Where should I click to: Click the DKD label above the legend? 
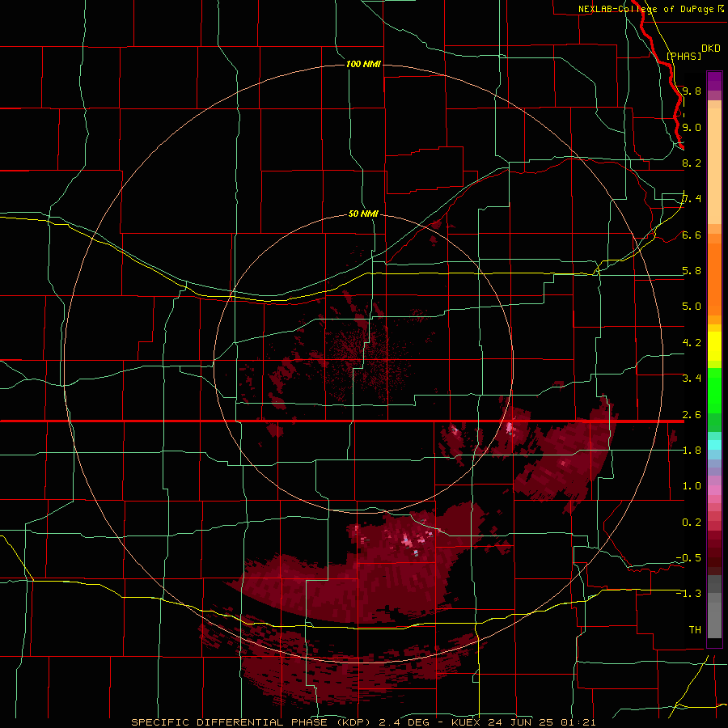pyautogui.click(x=710, y=49)
